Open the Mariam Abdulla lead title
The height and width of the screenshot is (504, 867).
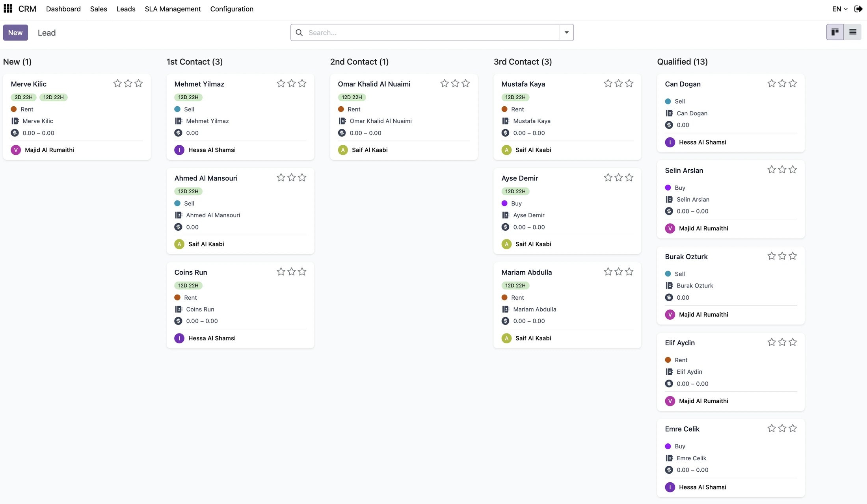527,272
